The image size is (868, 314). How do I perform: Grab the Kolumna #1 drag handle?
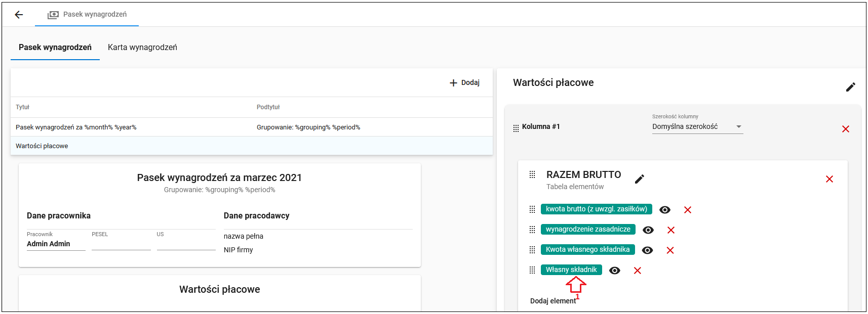coord(516,128)
